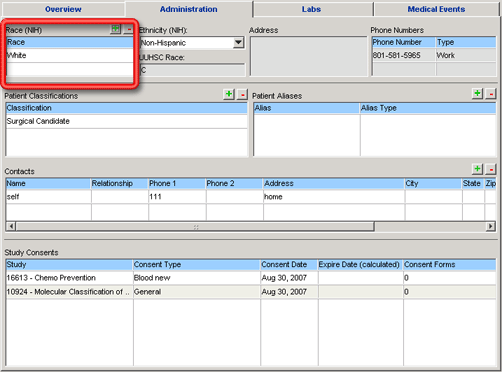This screenshot has height=372, width=502.
Task: Click the Consent Date column header
Action: (x=289, y=264)
